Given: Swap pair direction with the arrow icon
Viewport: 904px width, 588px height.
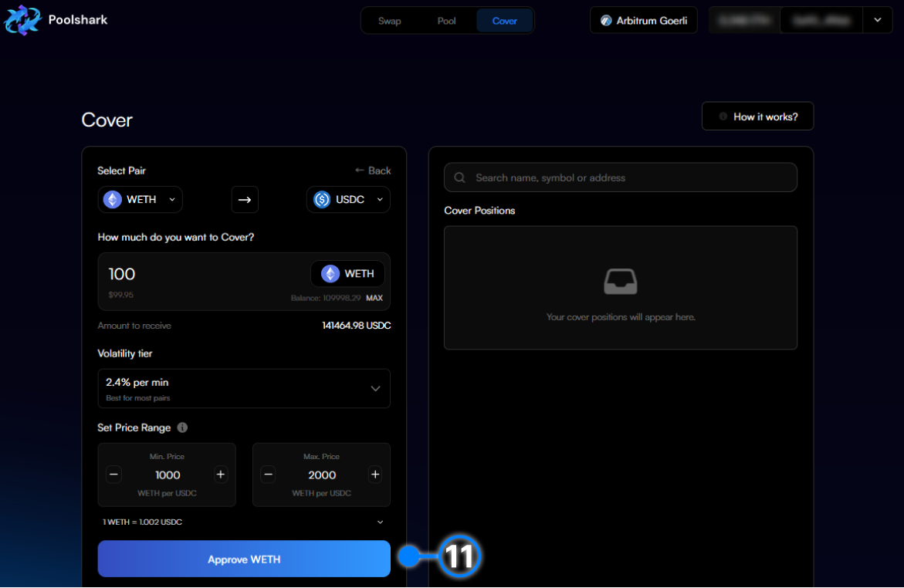Looking at the screenshot, I should point(245,200).
